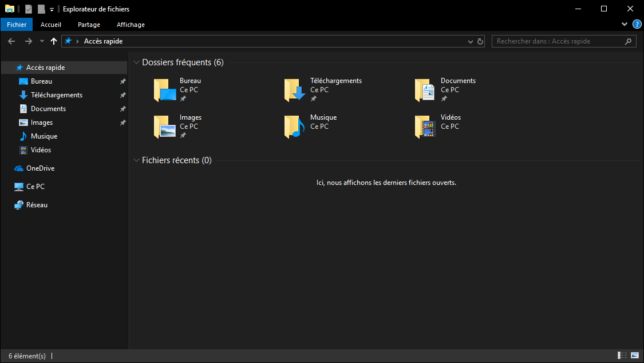Click the pin icon next to sidebar Téléchargements

point(123,95)
